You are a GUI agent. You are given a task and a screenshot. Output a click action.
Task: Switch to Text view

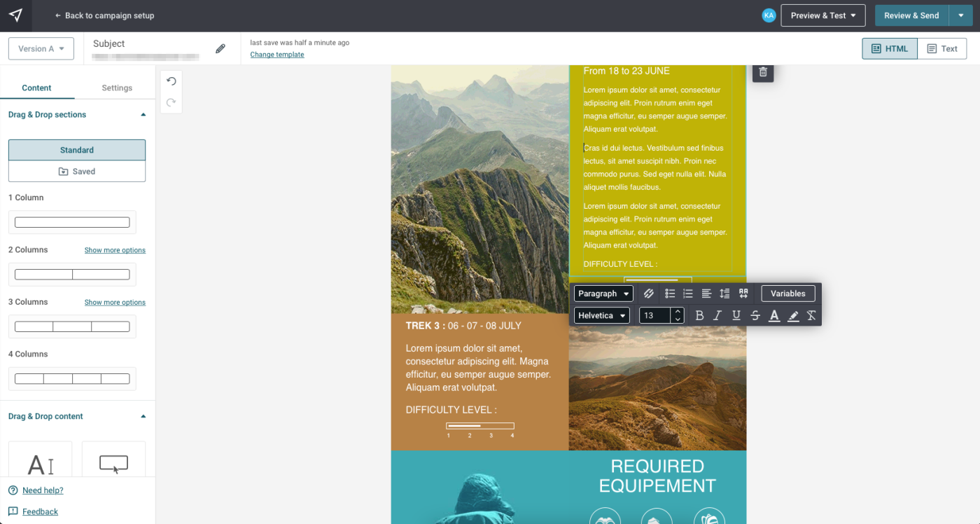point(942,49)
